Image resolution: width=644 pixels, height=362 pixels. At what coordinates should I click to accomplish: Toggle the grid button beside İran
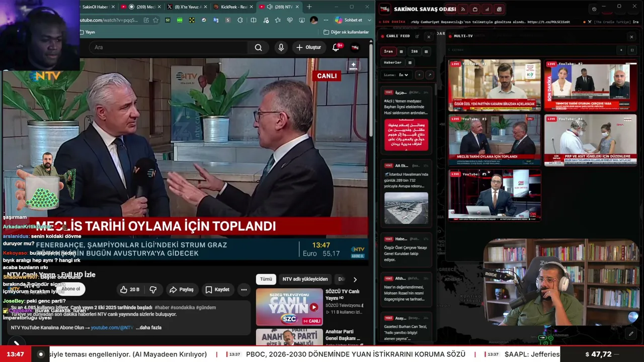tap(401, 51)
